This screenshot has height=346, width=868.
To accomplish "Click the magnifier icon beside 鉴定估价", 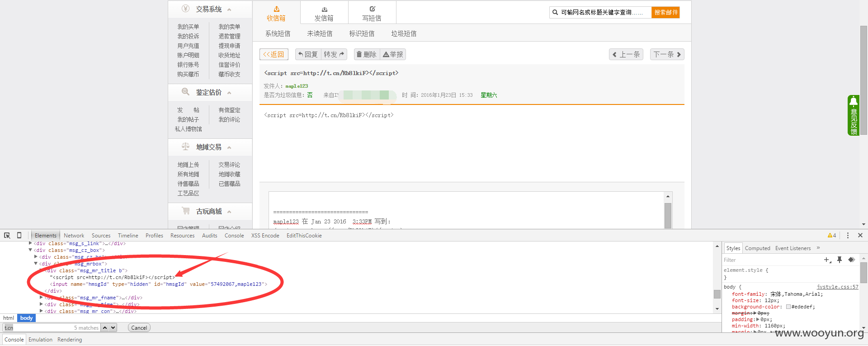I will 185,92.
